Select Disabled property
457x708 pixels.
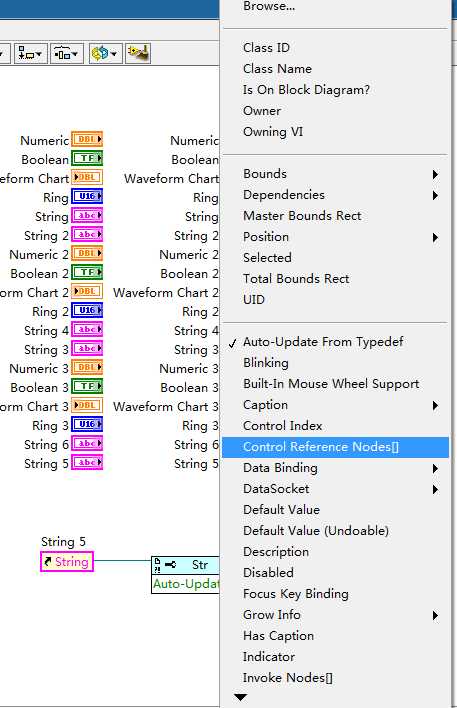335,573
